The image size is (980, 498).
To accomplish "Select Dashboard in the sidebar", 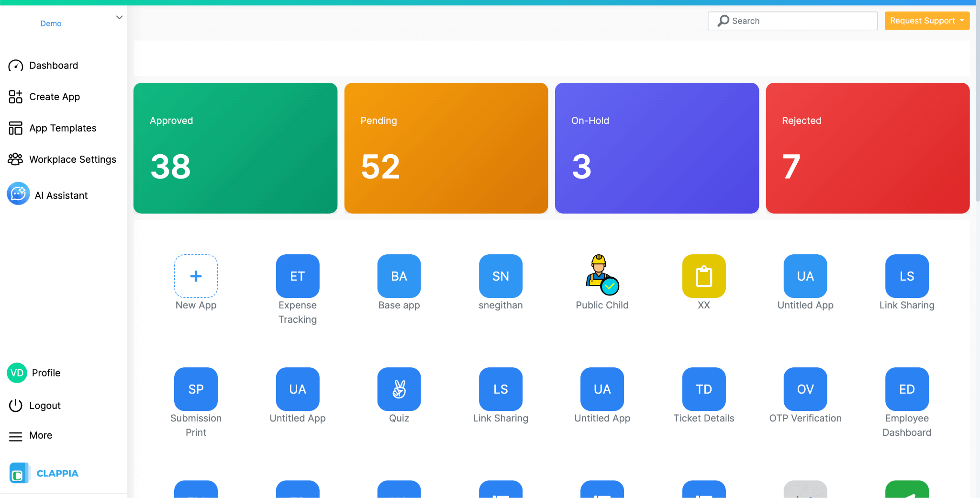I will point(53,65).
